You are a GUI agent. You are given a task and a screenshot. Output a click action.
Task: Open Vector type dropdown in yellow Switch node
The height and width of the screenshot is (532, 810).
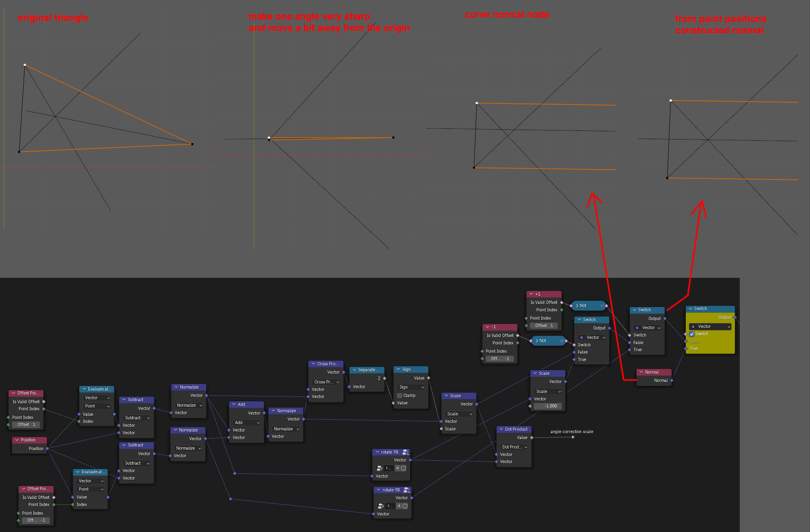[710, 327]
